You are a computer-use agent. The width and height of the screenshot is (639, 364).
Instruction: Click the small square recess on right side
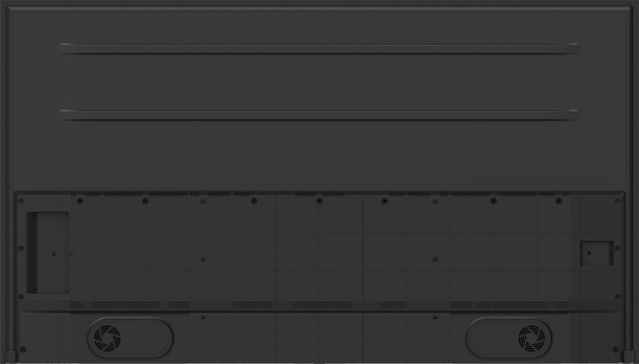point(597,253)
